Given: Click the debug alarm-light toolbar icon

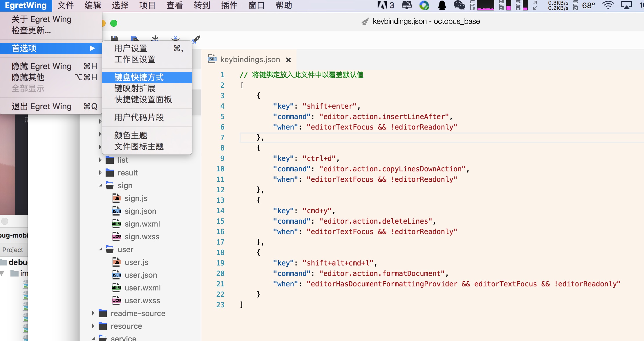Looking at the screenshot, I should 176,39.
